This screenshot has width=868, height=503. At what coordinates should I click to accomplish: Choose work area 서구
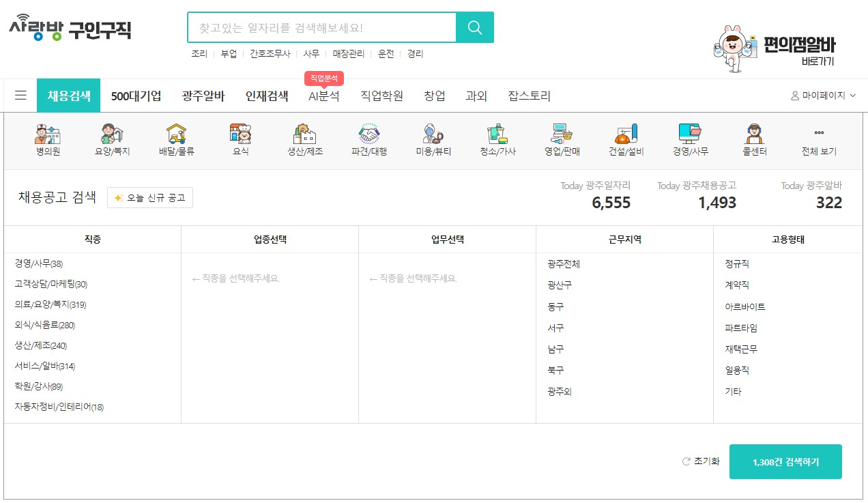555,328
